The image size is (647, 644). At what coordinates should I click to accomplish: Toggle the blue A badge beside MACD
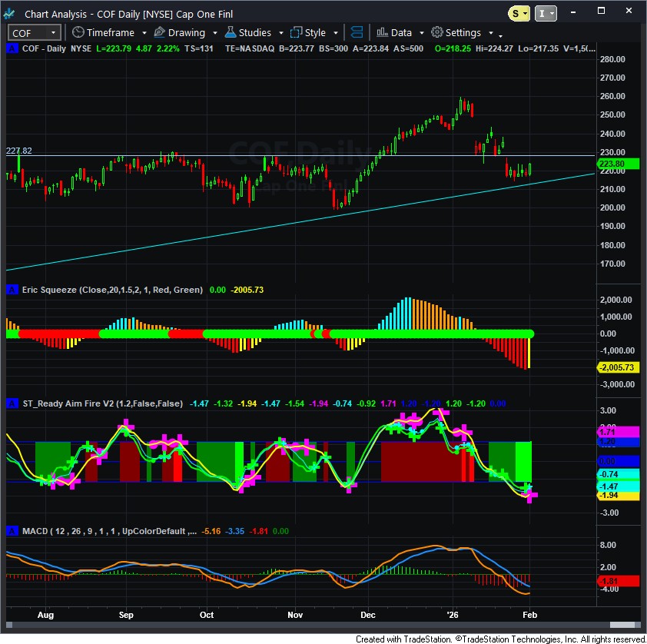click(11, 530)
